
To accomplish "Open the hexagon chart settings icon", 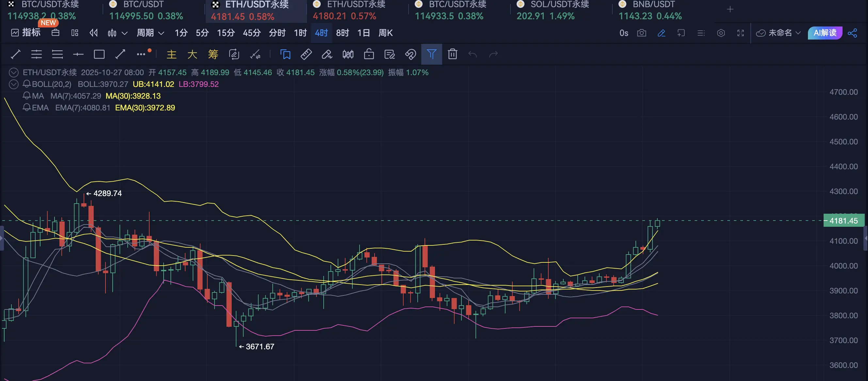I will coord(721,33).
